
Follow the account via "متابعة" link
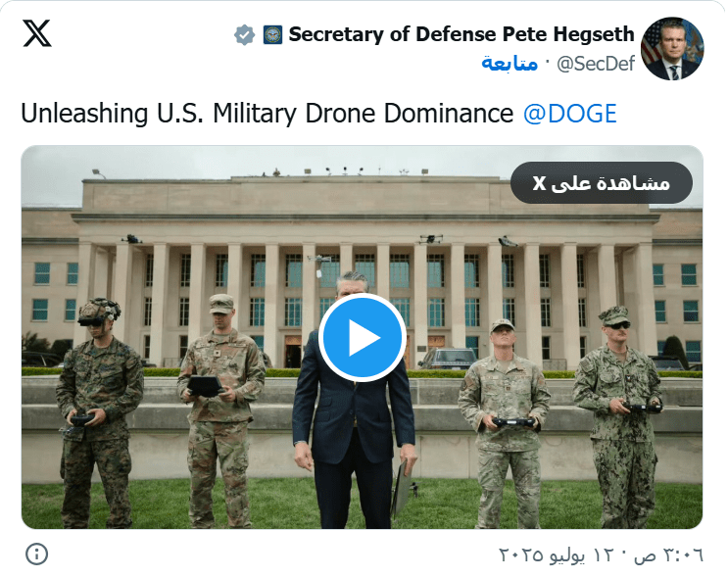[510, 64]
